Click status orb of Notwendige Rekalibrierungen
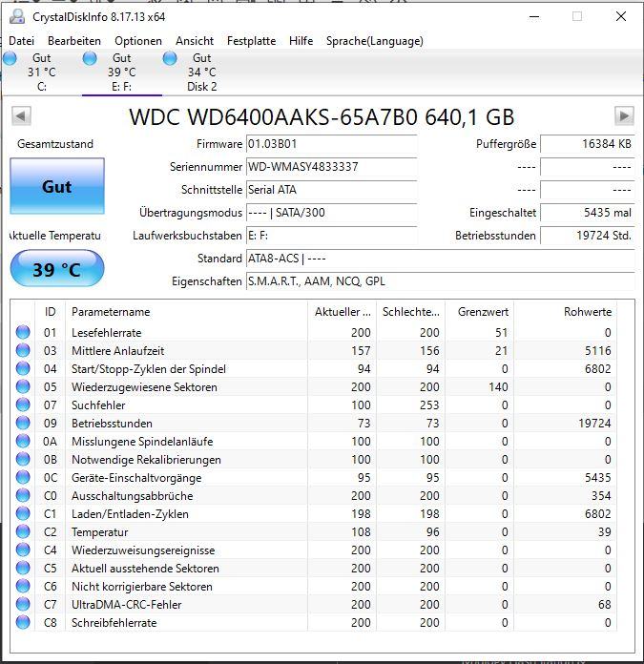Viewport: 644px width, 664px height. click(x=23, y=460)
